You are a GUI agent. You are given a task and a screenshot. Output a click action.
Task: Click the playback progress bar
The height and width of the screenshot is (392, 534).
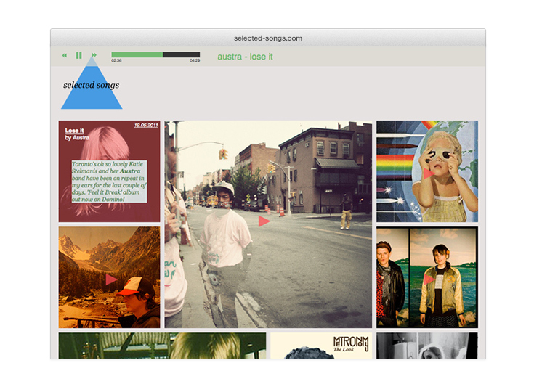[x=155, y=54]
